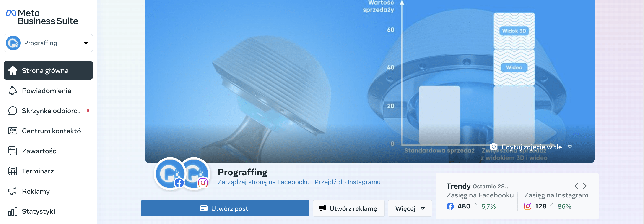Show next trend with right chevron
The width and height of the screenshot is (644, 224).
(585, 186)
